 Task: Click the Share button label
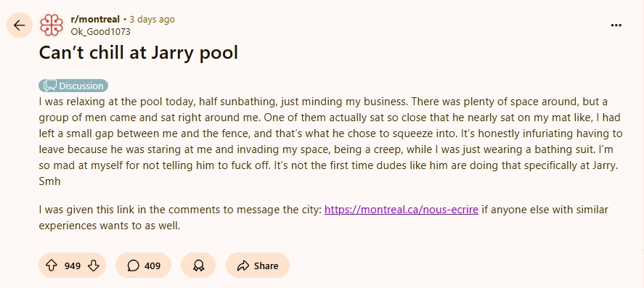coord(266,266)
